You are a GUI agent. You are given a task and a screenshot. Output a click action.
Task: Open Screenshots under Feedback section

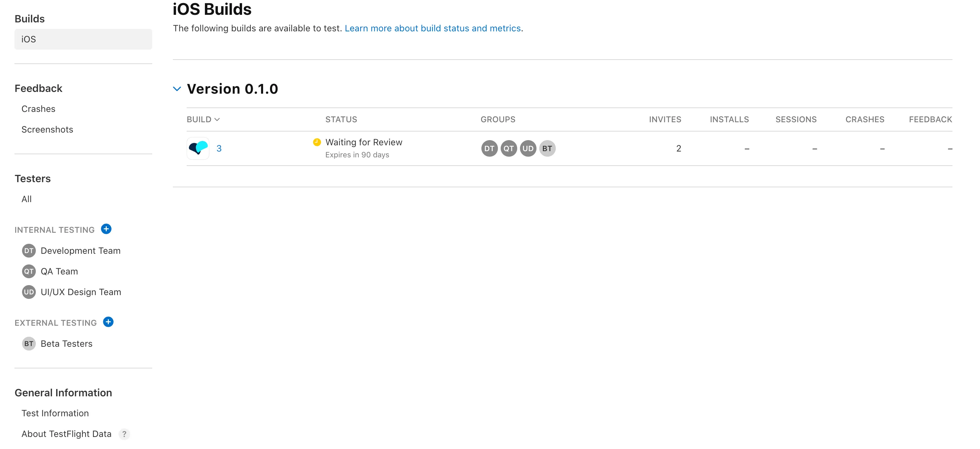click(x=48, y=129)
